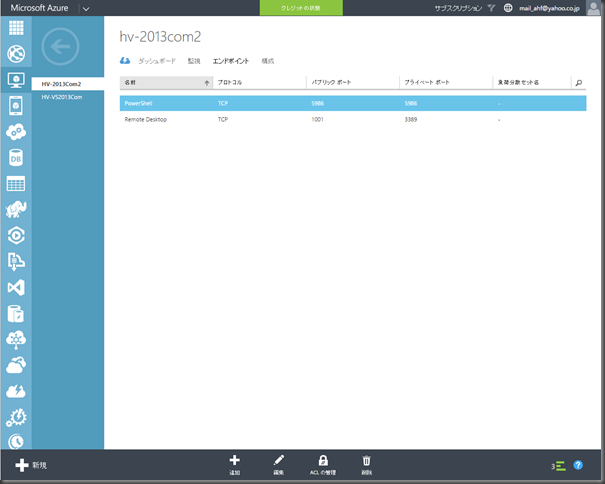Open the mail_ahf@yahoo.co.jp account menu
Screen dimensions: 605x484
[549, 8]
